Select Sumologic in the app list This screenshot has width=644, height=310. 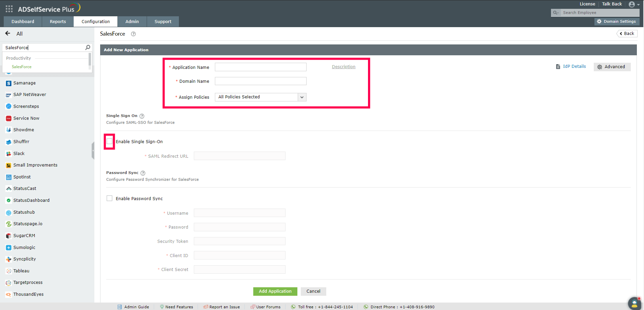24,248
